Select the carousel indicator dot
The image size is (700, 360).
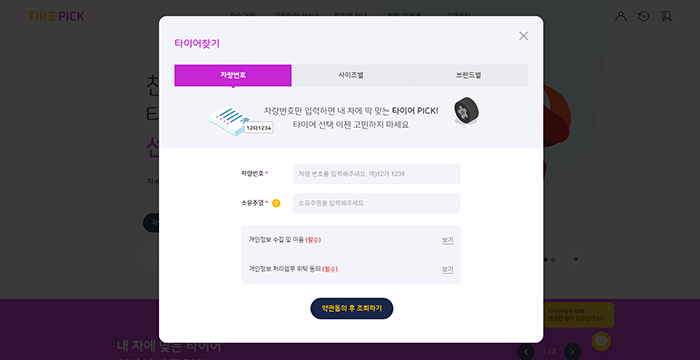(x=553, y=260)
